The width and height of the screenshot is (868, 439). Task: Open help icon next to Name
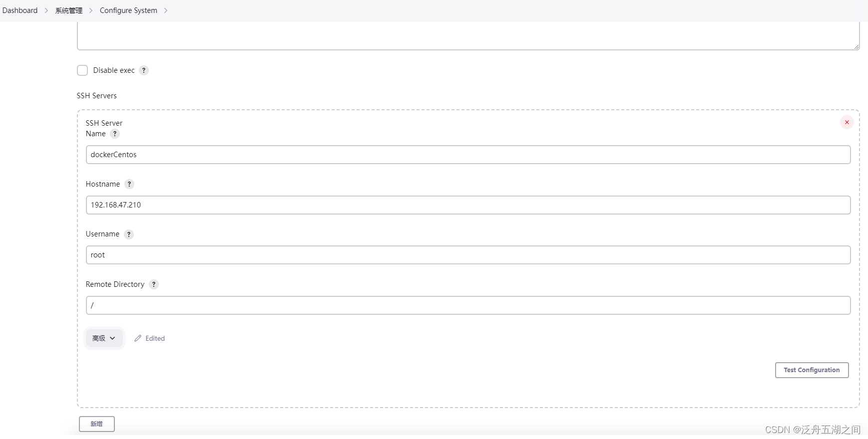(x=115, y=134)
